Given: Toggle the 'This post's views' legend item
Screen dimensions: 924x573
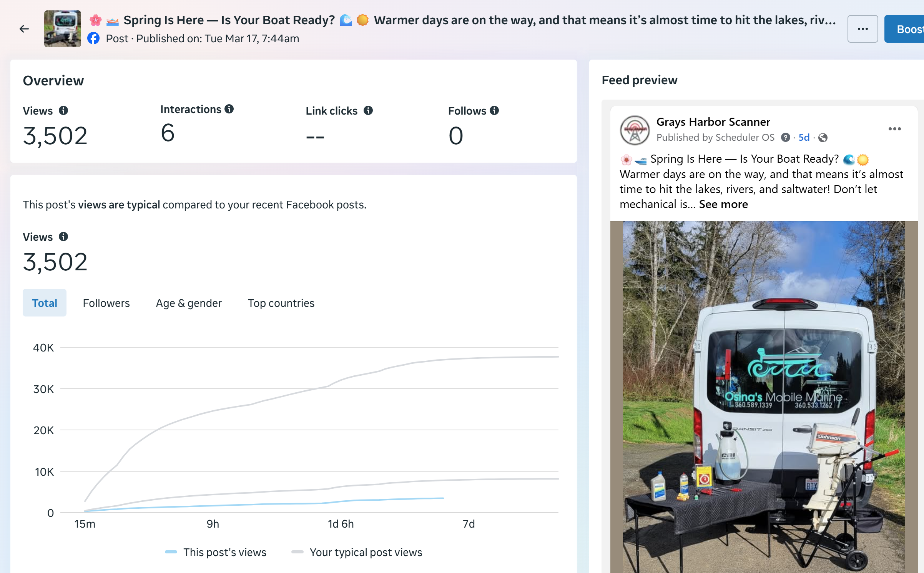Looking at the screenshot, I should pyautogui.click(x=216, y=552).
